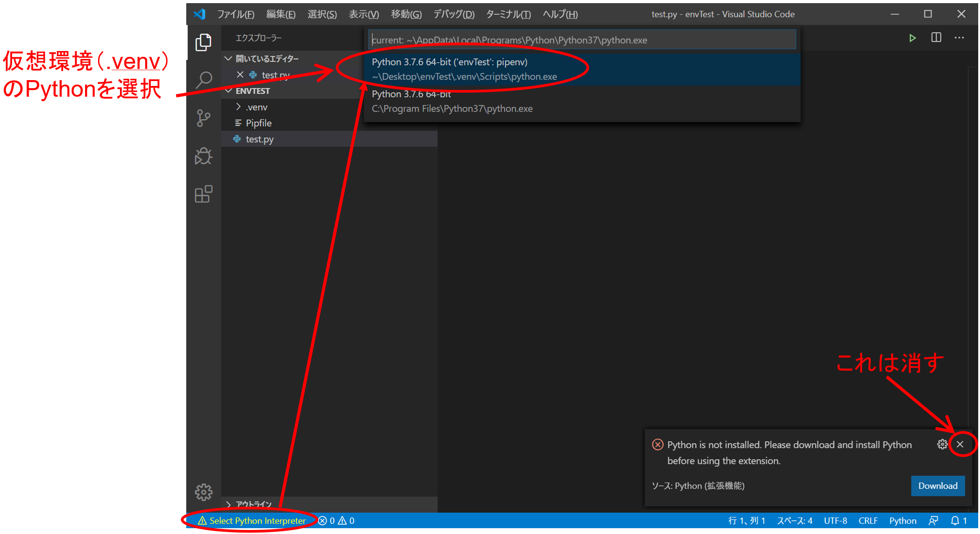Open the ターミナル(T) menu
This screenshot has height=534, width=980.
point(508,14)
